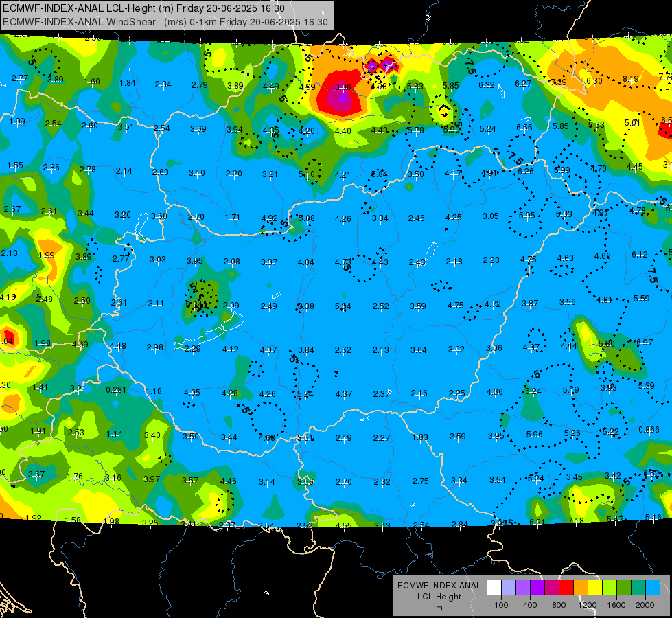Click the teal legend swatch
The width and height of the screenshot is (672, 618).
[638, 588]
